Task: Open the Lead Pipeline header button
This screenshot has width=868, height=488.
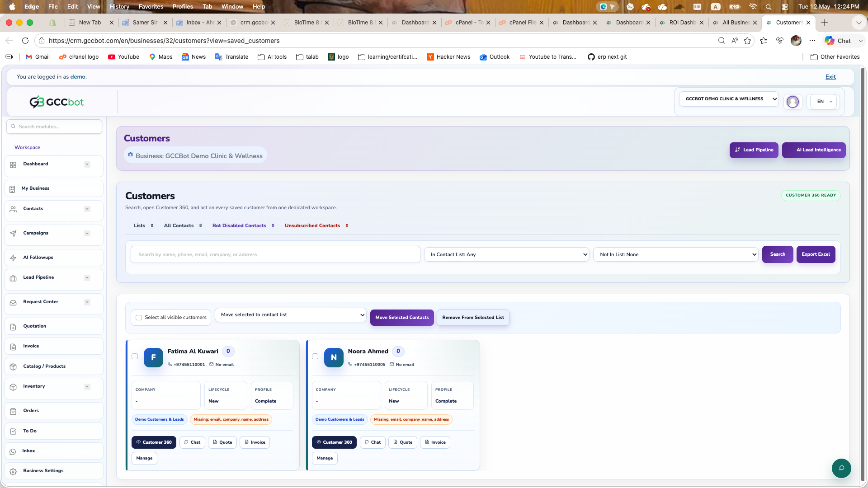Action: (x=754, y=150)
